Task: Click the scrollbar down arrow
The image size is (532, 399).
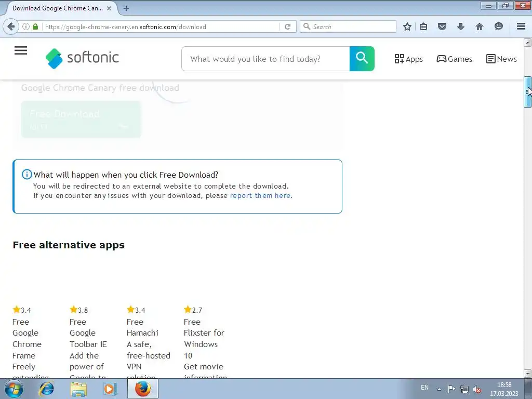Action: (527, 374)
